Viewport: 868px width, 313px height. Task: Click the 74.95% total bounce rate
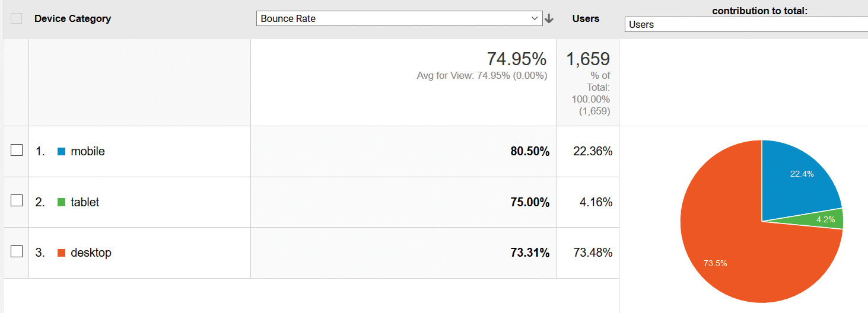[516, 59]
